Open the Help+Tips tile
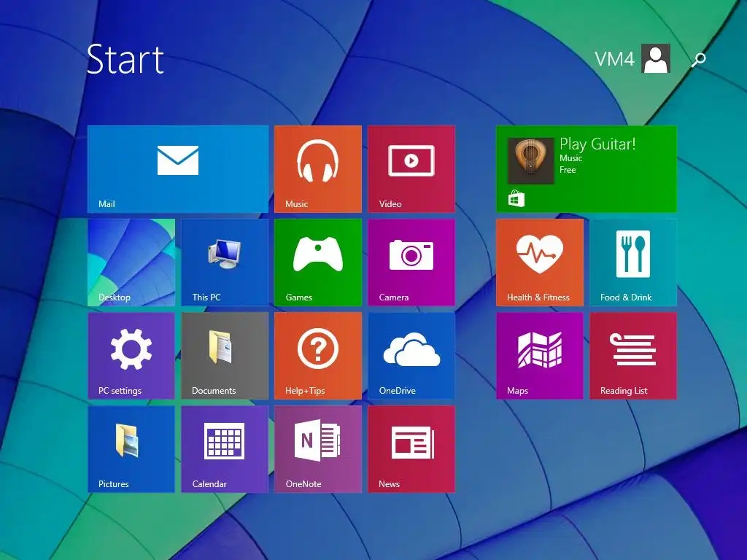 point(318,356)
